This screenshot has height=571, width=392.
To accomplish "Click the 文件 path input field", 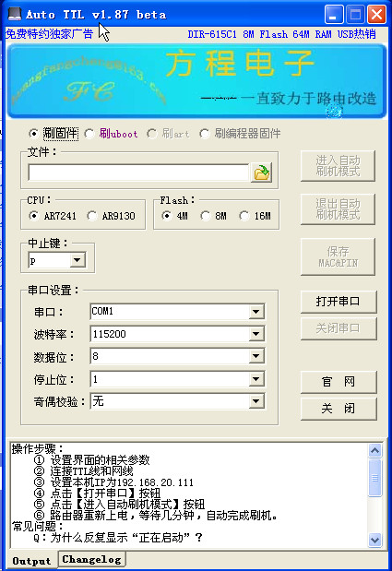I will [138, 172].
